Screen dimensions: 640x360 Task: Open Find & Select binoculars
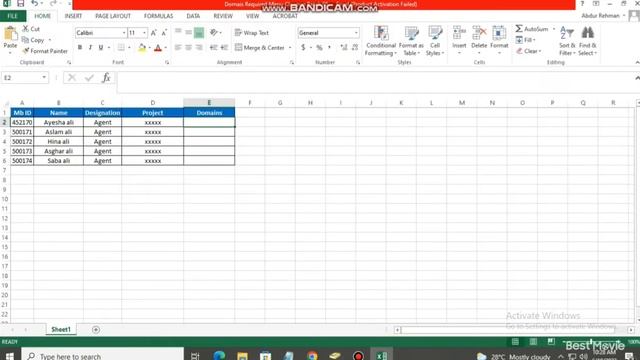(587, 41)
